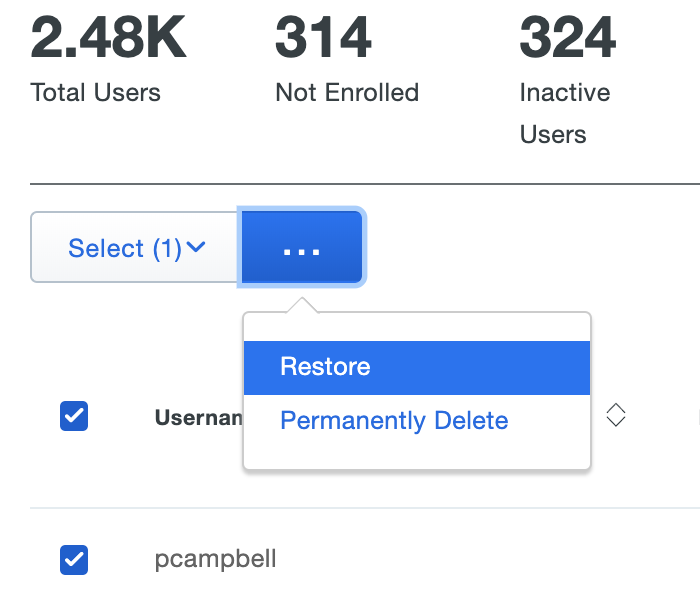Click the Inactive Users label
This screenshot has height=598, width=700.
(x=565, y=113)
